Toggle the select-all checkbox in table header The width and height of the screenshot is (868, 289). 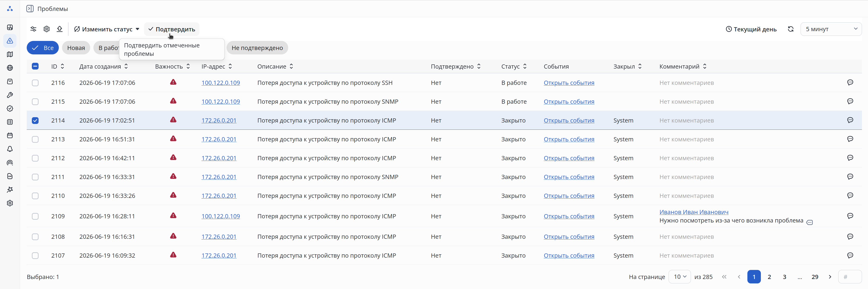point(35,66)
